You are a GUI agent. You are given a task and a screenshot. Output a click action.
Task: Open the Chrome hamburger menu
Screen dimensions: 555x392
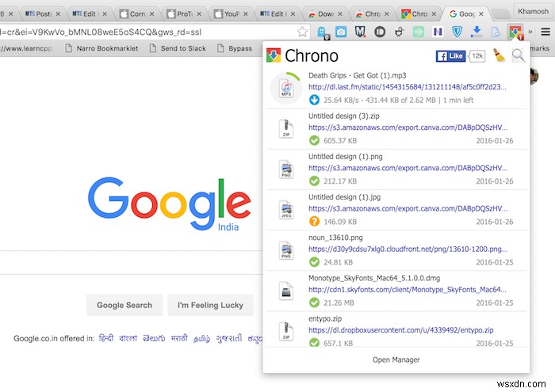[545, 32]
